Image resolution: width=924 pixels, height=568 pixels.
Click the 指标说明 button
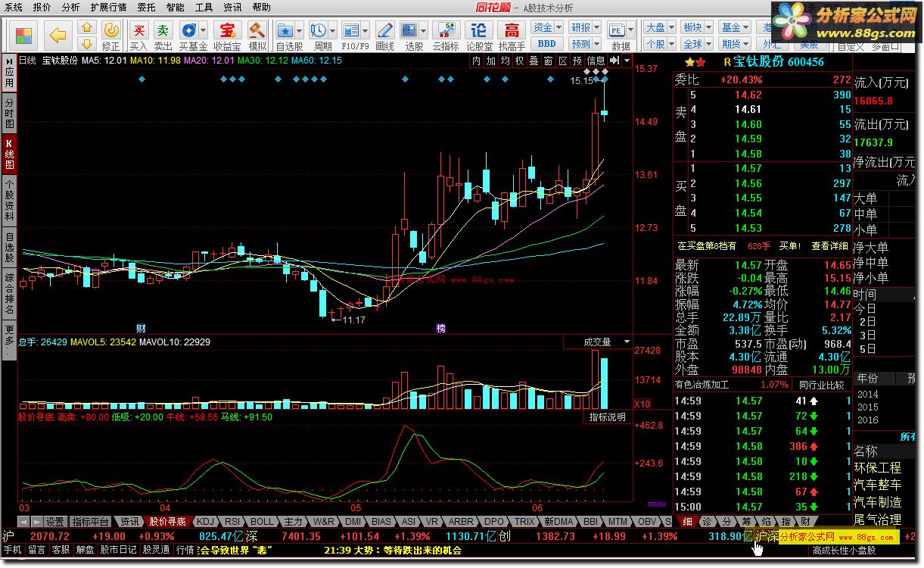pyautogui.click(x=608, y=417)
